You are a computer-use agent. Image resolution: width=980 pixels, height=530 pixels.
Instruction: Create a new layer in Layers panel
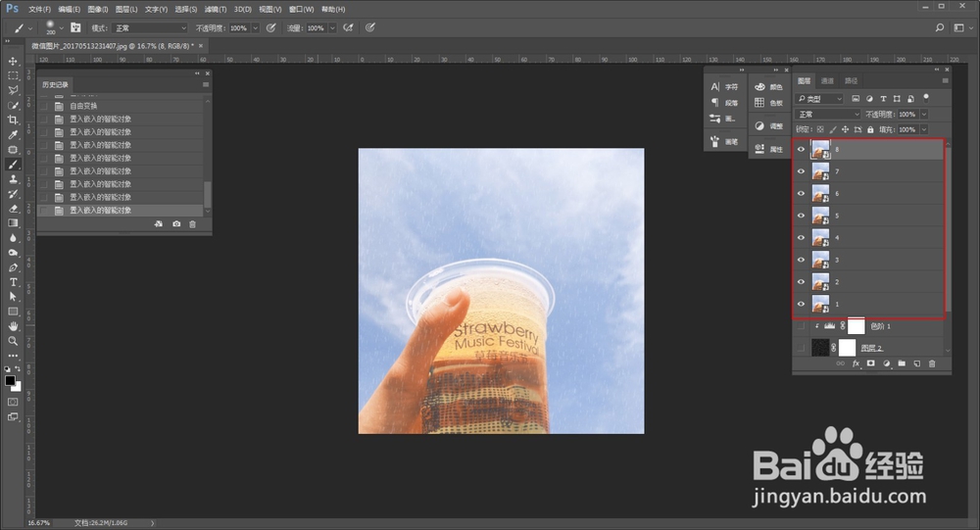pos(917,363)
